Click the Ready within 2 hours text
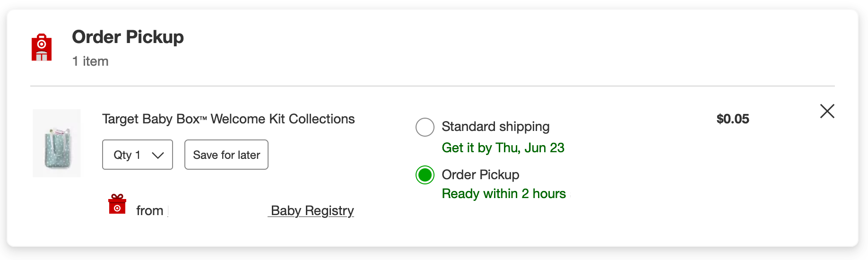Screen dimensions: 868x260 [503, 194]
